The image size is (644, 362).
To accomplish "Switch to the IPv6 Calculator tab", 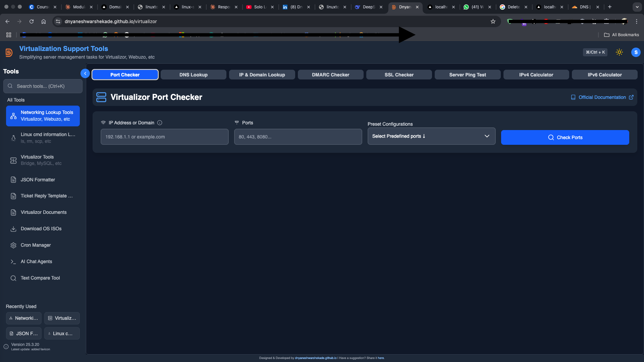I will pyautogui.click(x=605, y=75).
